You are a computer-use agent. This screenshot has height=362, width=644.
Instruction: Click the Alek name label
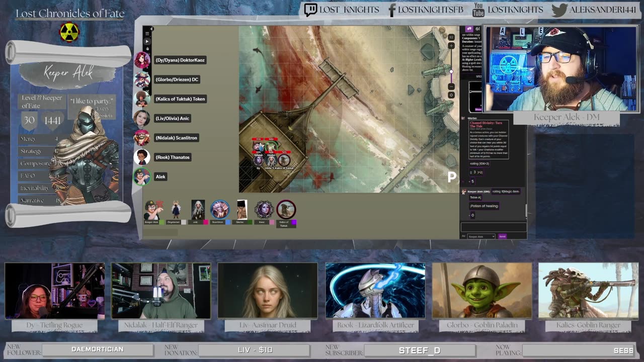[x=160, y=176]
